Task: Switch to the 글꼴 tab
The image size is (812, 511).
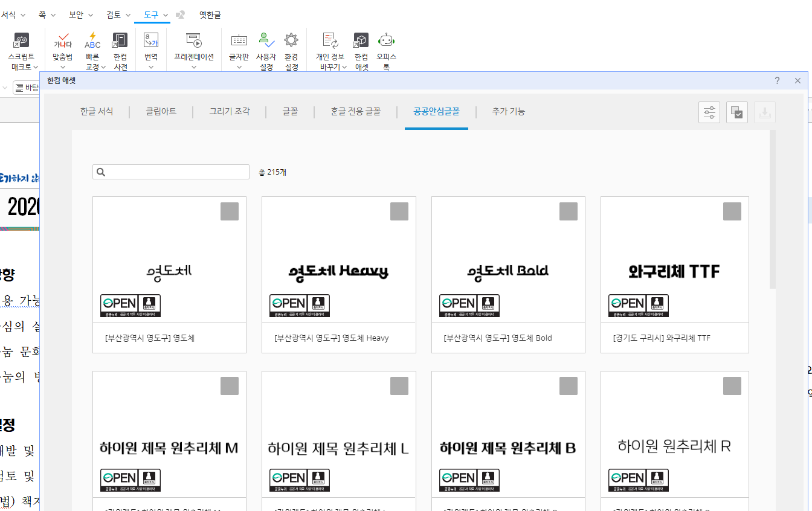Action: [290, 112]
